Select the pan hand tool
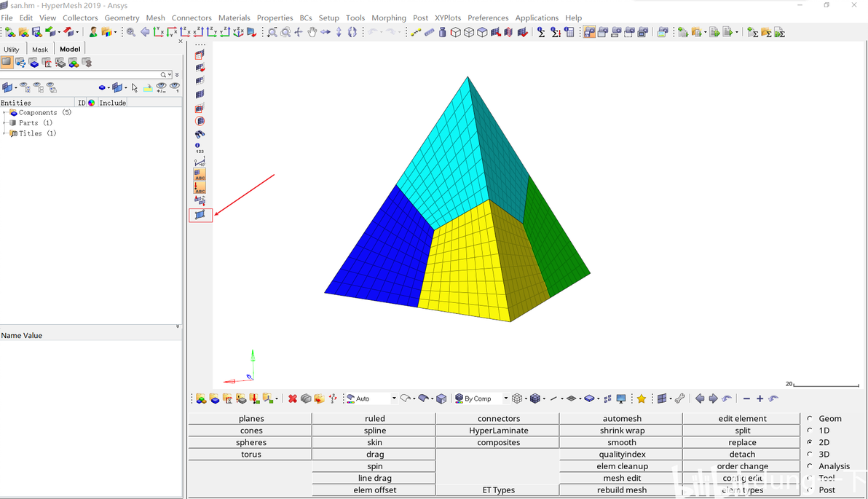The image size is (868, 499). tap(312, 33)
